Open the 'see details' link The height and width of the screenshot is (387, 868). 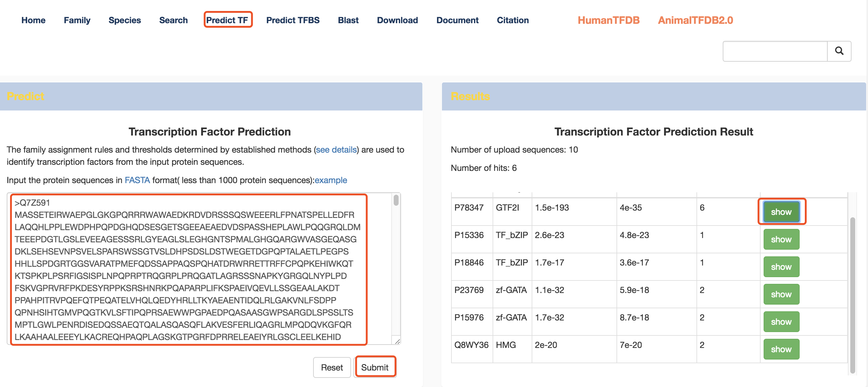point(336,150)
